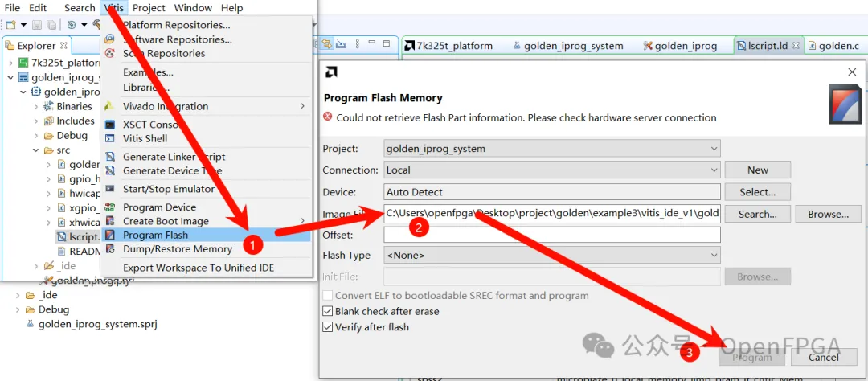This screenshot has height=381, width=868.
Task: Click Browse... next to Image File
Action: coord(828,214)
